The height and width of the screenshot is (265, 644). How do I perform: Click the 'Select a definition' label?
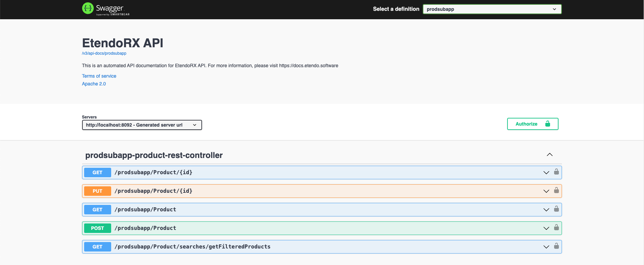[396, 9]
